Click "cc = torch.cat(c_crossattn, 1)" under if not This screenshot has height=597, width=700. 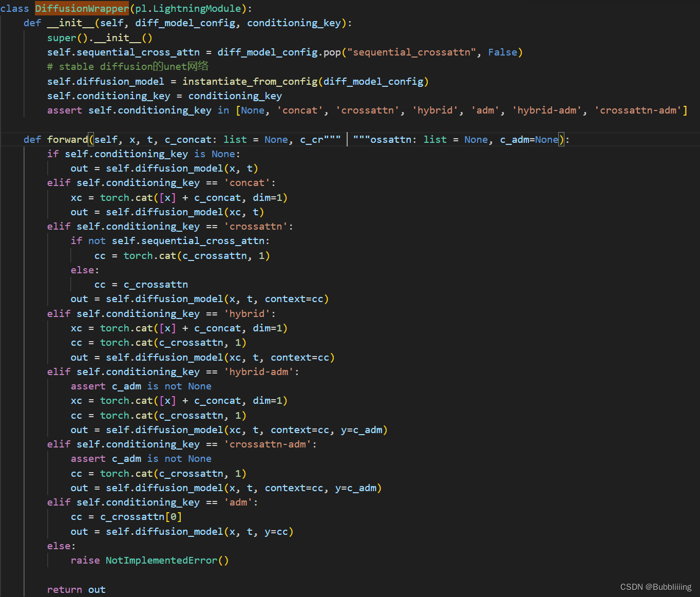tap(182, 256)
